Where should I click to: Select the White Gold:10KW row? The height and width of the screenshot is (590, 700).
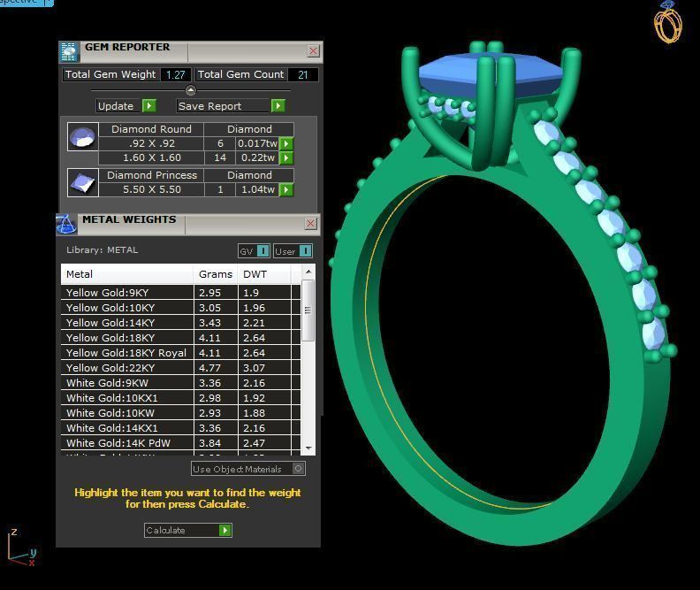click(x=180, y=413)
